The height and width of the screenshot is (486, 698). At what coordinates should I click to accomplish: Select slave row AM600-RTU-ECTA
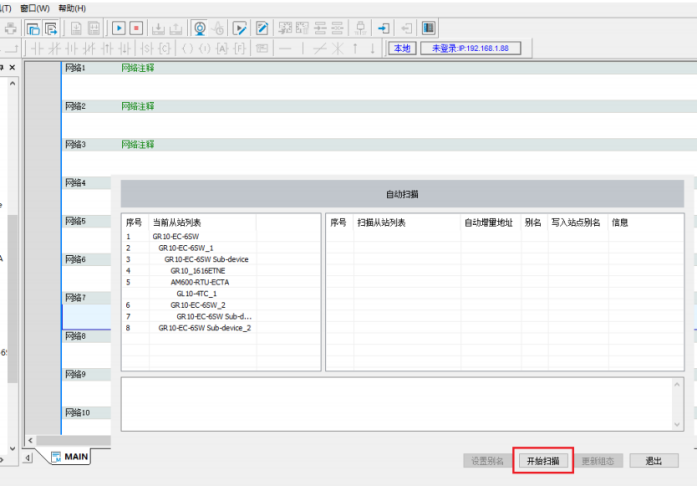pyautogui.click(x=221, y=282)
